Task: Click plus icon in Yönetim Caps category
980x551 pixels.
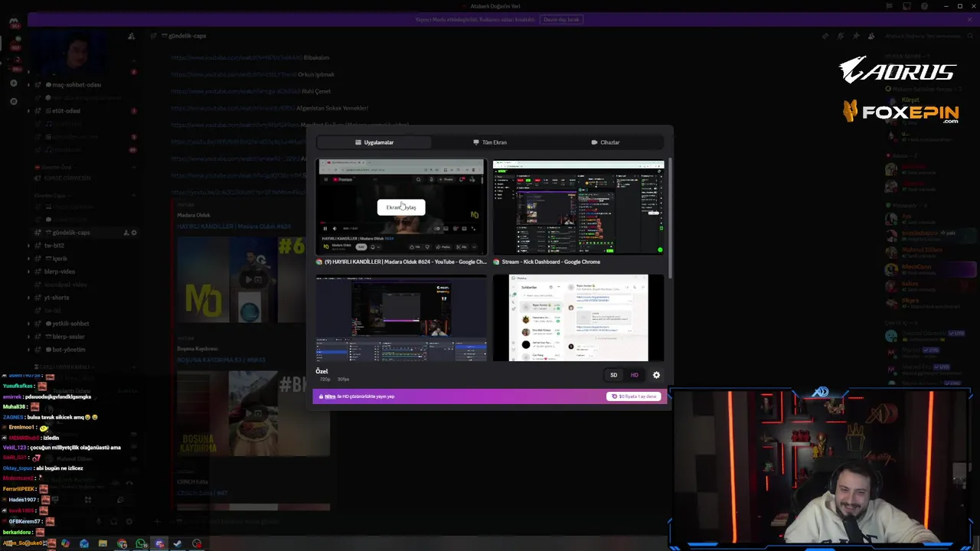Action: coord(134,195)
